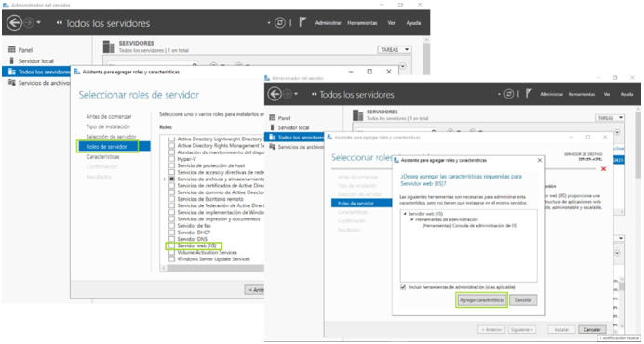
Task: Open notifications flag in right Server Manager
Action: [x=529, y=94]
